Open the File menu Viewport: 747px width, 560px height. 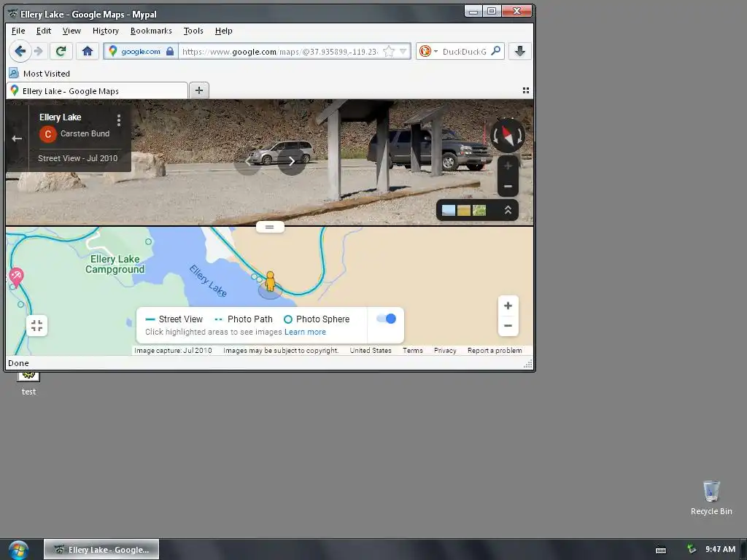[x=18, y=31]
